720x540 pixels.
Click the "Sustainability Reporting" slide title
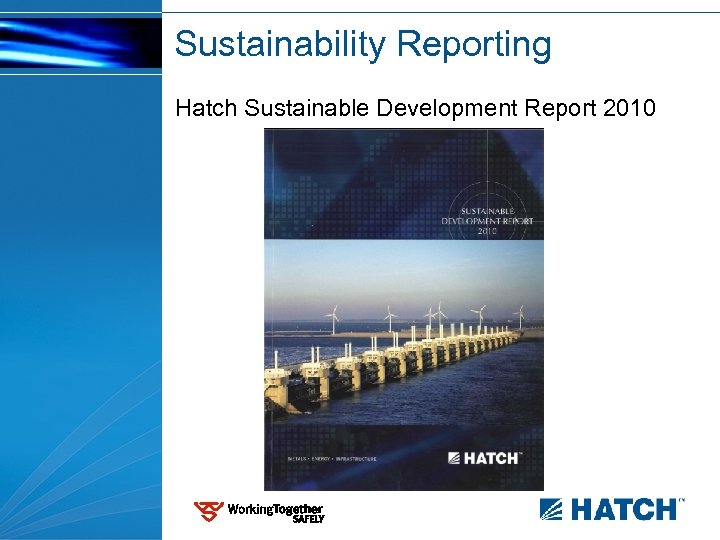pos(363,45)
